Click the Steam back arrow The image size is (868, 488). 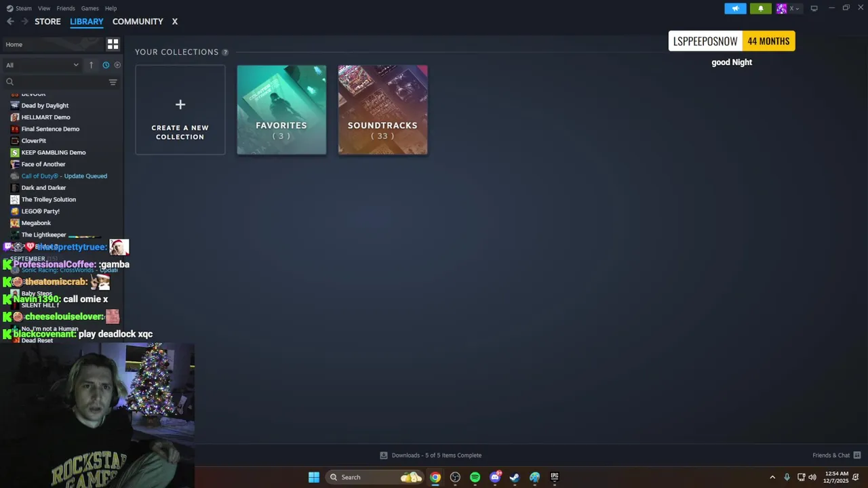pyautogui.click(x=10, y=22)
